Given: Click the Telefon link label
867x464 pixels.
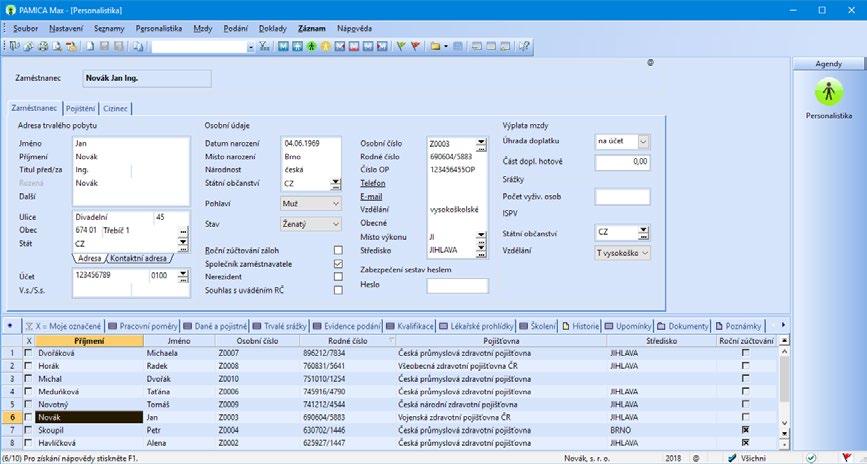Looking at the screenshot, I should click(373, 183).
